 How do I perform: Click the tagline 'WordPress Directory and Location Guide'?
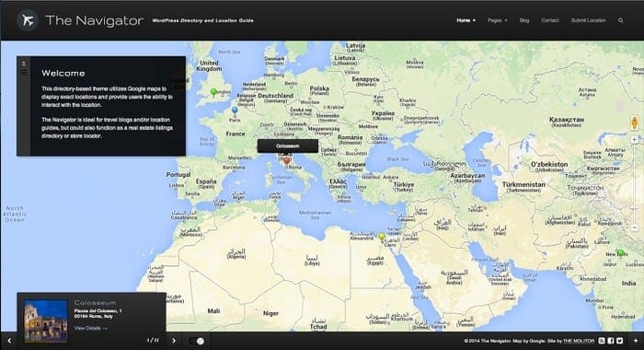coord(203,20)
